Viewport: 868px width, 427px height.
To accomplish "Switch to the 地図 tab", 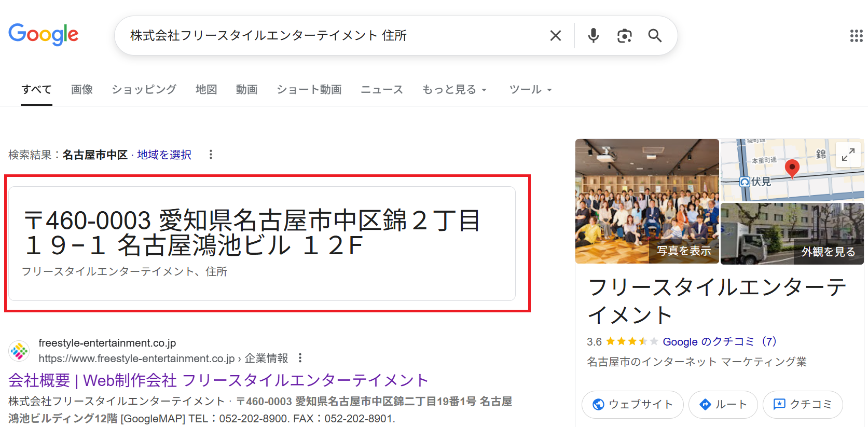I will coord(206,90).
